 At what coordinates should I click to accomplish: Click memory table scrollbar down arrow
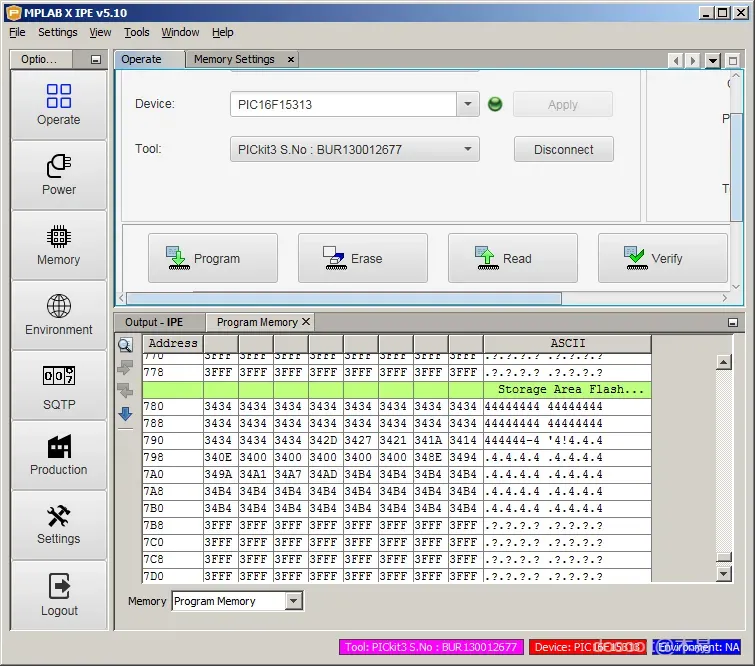coord(723,574)
